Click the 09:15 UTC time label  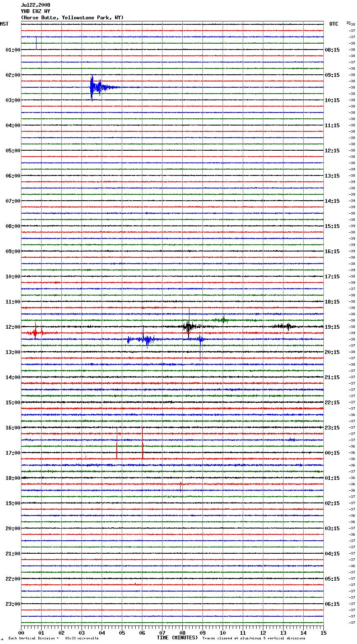coord(332,75)
